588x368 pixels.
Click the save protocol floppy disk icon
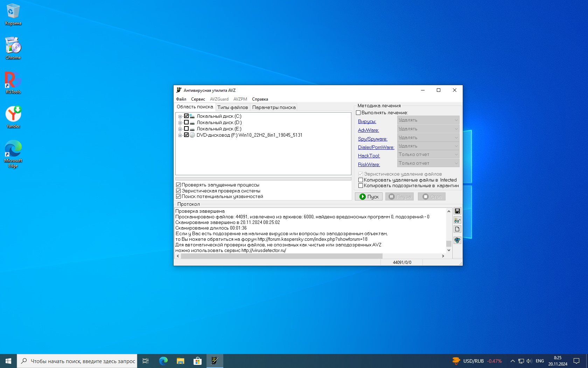[457, 211]
